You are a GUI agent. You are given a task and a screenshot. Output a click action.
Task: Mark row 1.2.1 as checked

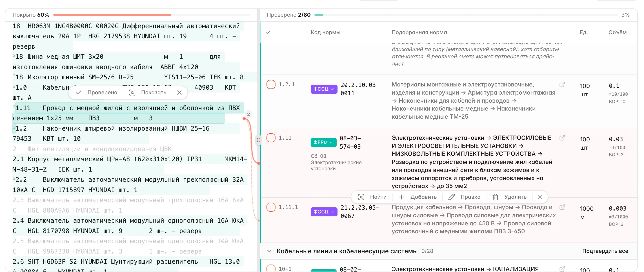pos(271,84)
